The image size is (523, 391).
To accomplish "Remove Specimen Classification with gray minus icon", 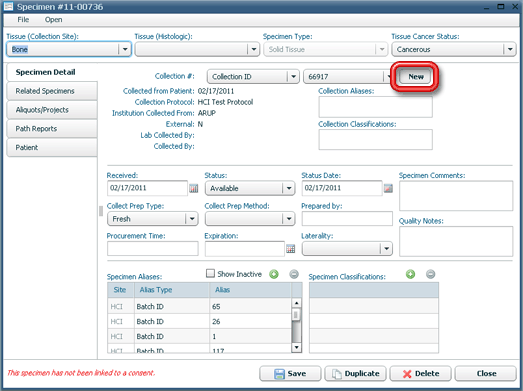I will 431,274.
